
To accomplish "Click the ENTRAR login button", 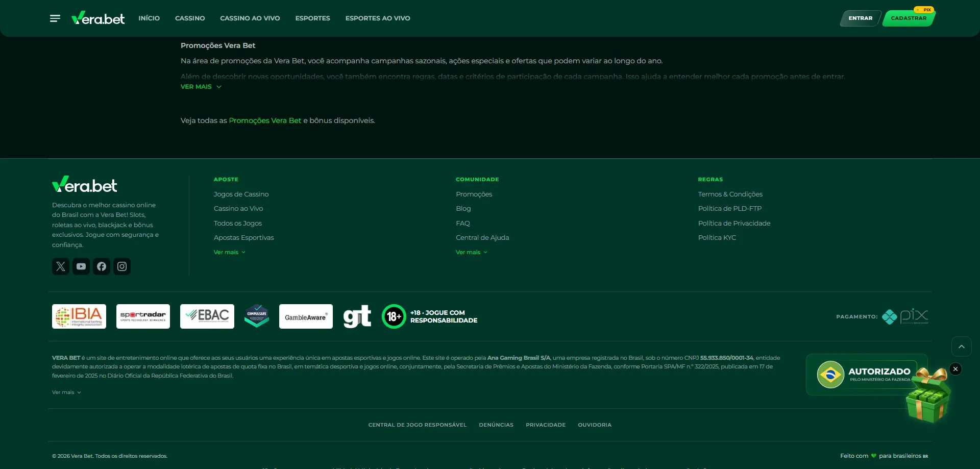I will coord(861,18).
